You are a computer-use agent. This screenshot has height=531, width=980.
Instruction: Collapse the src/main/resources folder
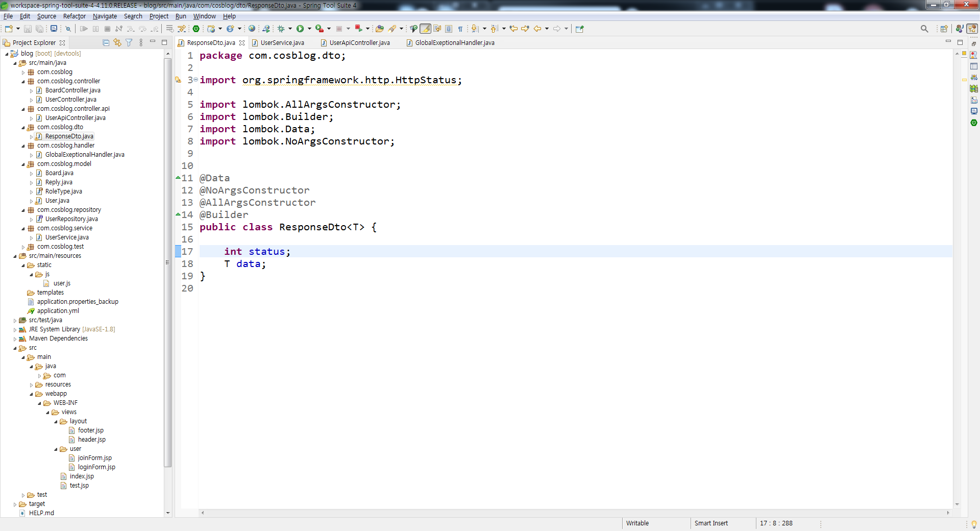(x=15, y=256)
